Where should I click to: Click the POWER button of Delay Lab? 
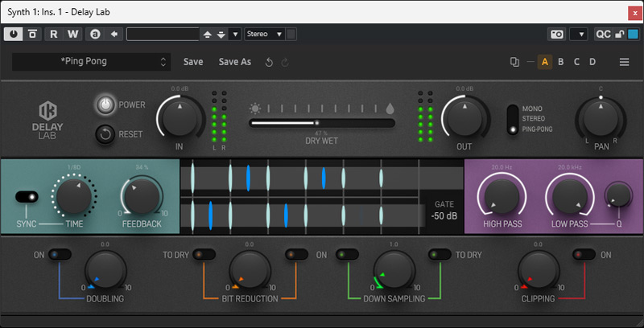pos(105,105)
